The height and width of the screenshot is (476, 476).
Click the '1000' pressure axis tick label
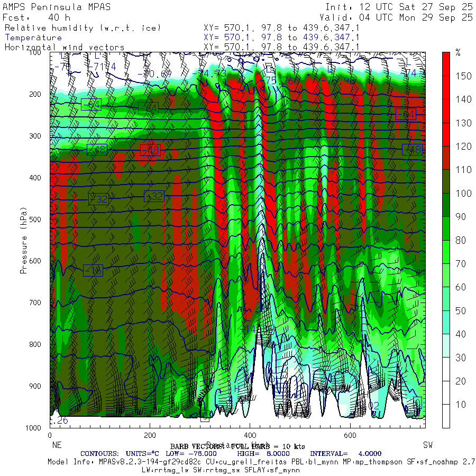[33, 428]
